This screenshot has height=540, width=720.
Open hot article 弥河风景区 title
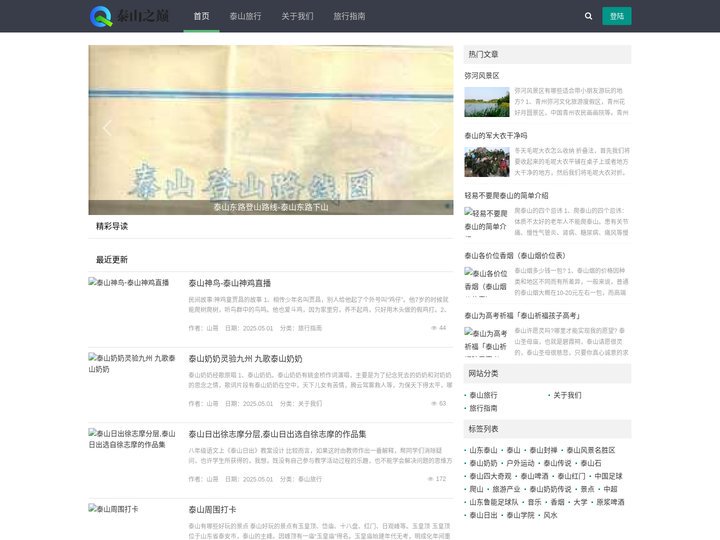click(x=482, y=76)
